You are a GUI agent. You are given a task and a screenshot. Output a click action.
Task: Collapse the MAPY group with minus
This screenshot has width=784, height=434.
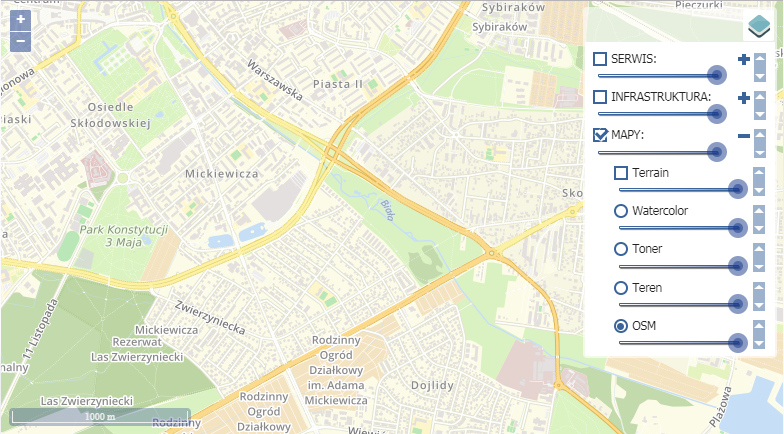[x=744, y=136]
